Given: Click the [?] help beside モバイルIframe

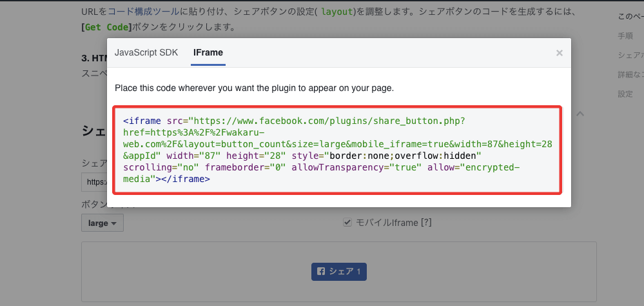Looking at the screenshot, I should 425,223.
